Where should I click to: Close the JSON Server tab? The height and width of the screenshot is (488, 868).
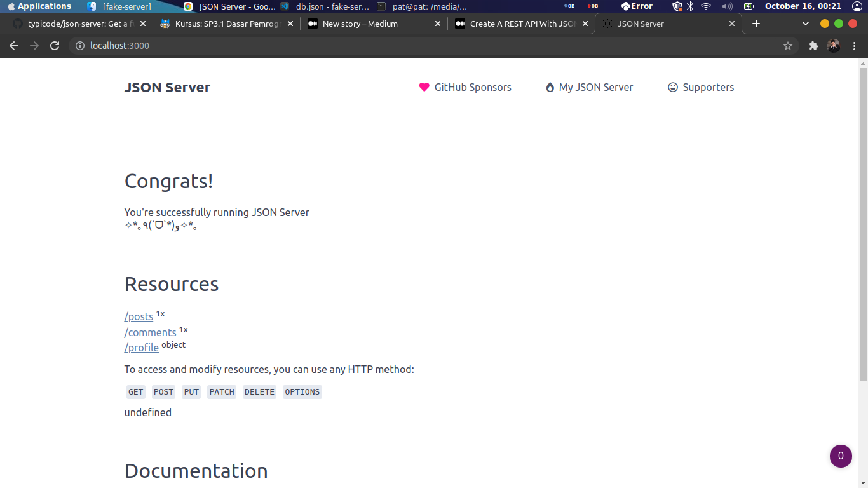[x=732, y=24]
